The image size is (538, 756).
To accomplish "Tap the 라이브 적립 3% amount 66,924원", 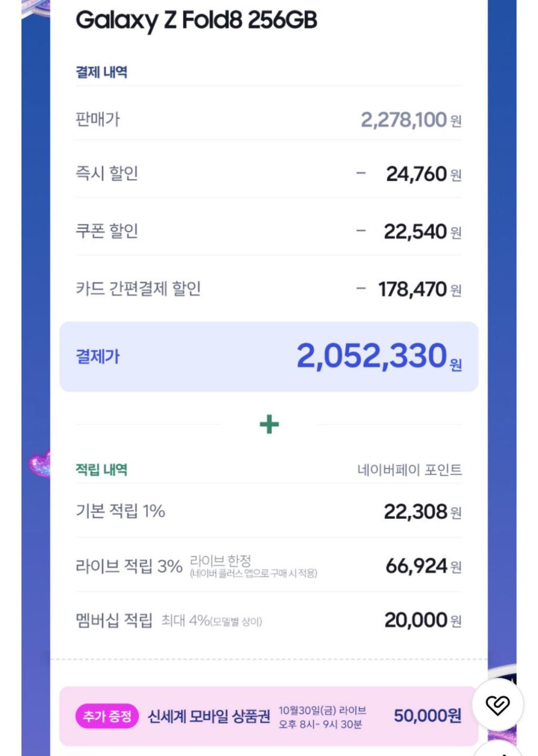I will coord(423,566).
